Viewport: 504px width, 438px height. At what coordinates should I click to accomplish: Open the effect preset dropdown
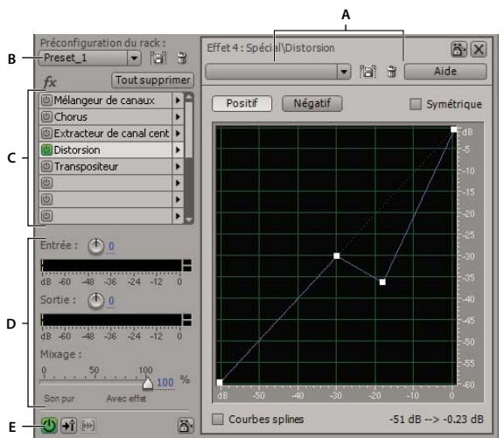click(x=344, y=72)
